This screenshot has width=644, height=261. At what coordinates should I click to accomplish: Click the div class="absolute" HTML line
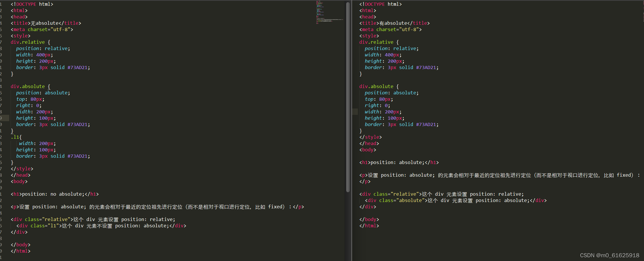(456, 200)
